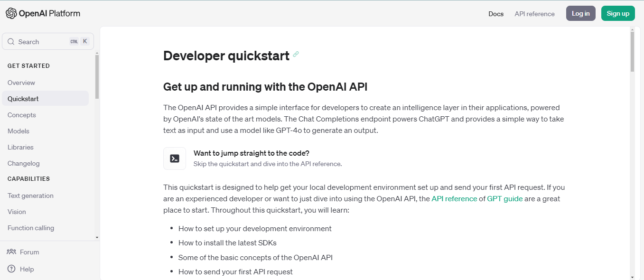The width and height of the screenshot is (644, 280).
Task: Open Help from the sidebar
Action: pyautogui.click(x=27, y=269)
